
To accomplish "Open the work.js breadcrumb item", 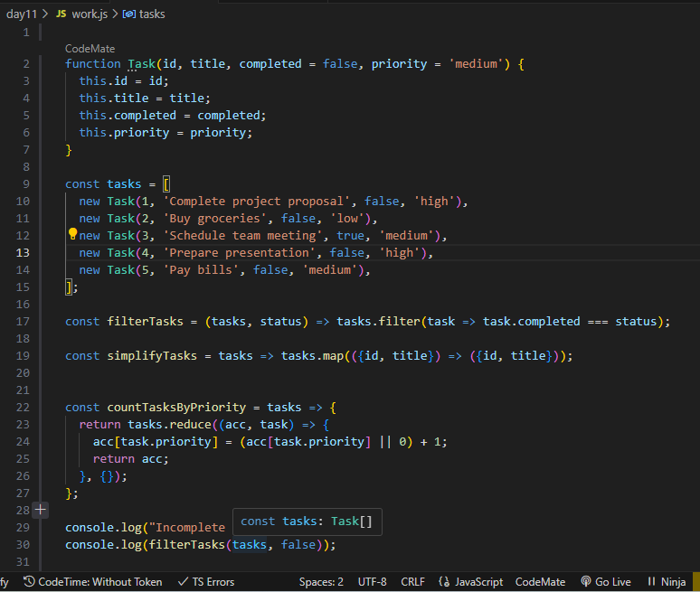I will (x=90, y=14).
